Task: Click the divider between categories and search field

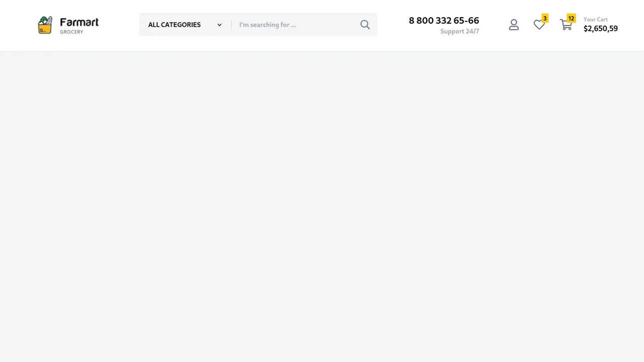Action: click(231, 25)
